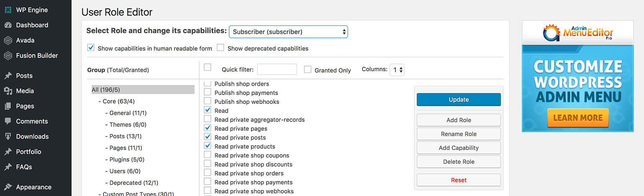Uncheck the Read private pages capability

pyautogui.click(x=207, y=128)
